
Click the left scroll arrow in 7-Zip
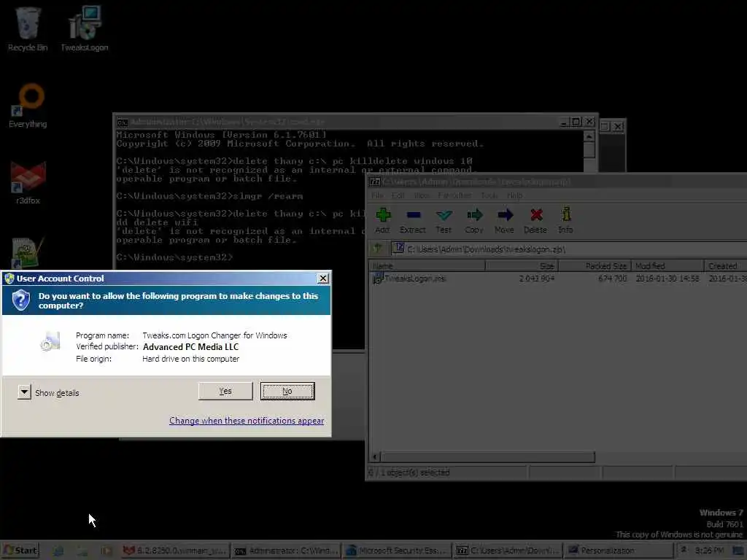375,457
